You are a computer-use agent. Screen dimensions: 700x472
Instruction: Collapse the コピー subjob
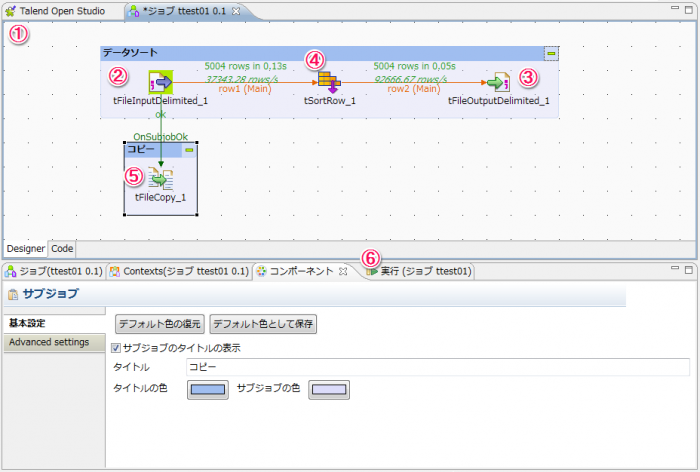[x=189, y=150]
